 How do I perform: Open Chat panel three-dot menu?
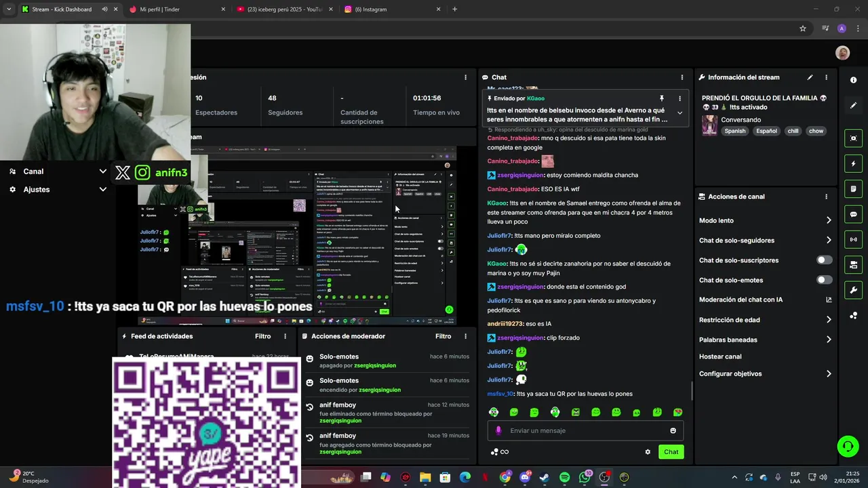[x=682, y=77]
